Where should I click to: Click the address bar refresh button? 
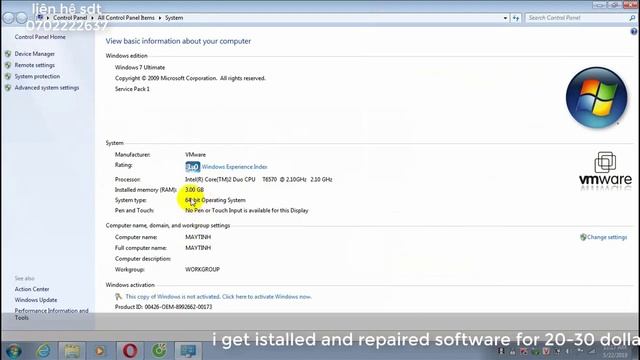tap(516, 18)
